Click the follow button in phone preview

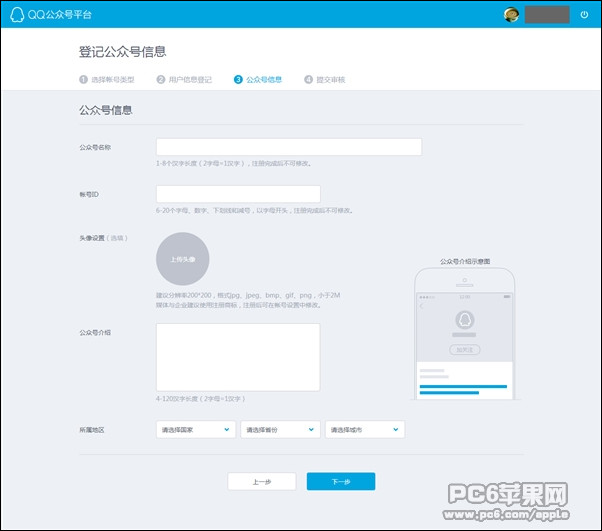(x=464, y=350)
